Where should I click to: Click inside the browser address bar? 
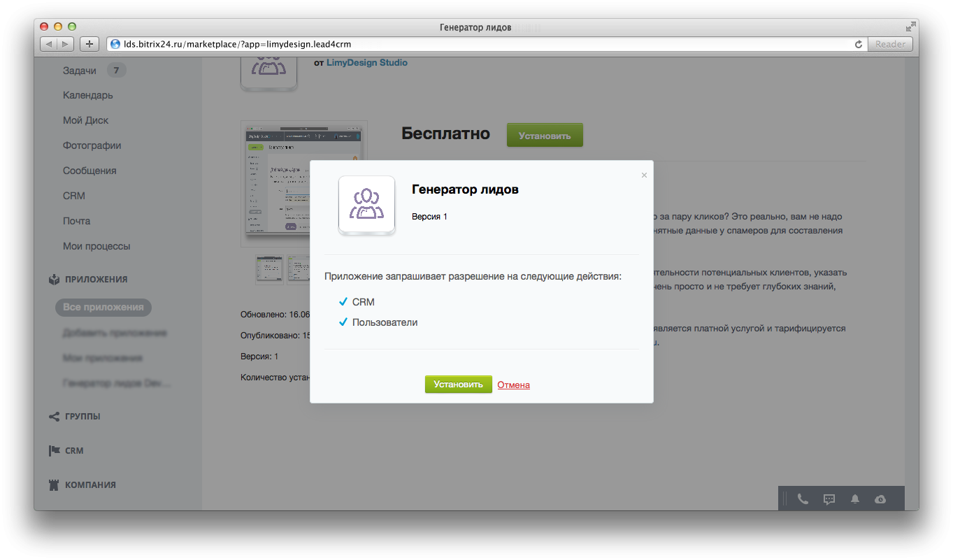[420, 43]
